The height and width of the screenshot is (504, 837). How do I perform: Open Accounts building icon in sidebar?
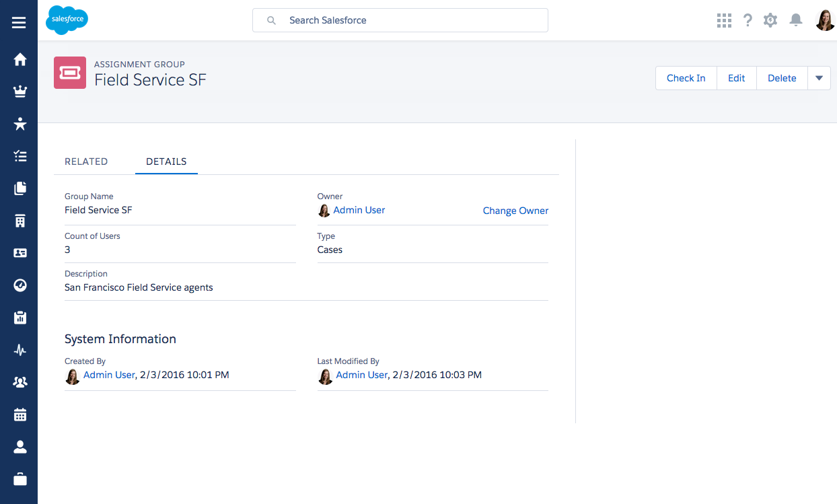(x=20, y=221)
